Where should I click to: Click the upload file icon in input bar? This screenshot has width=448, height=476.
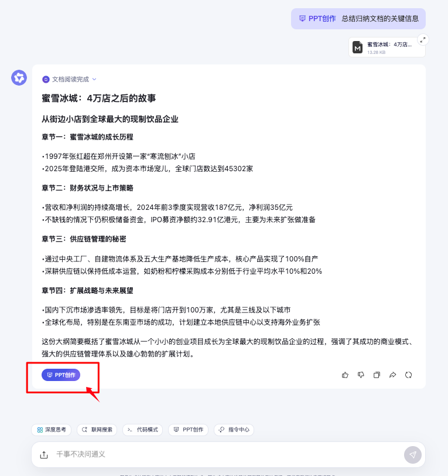44,454
